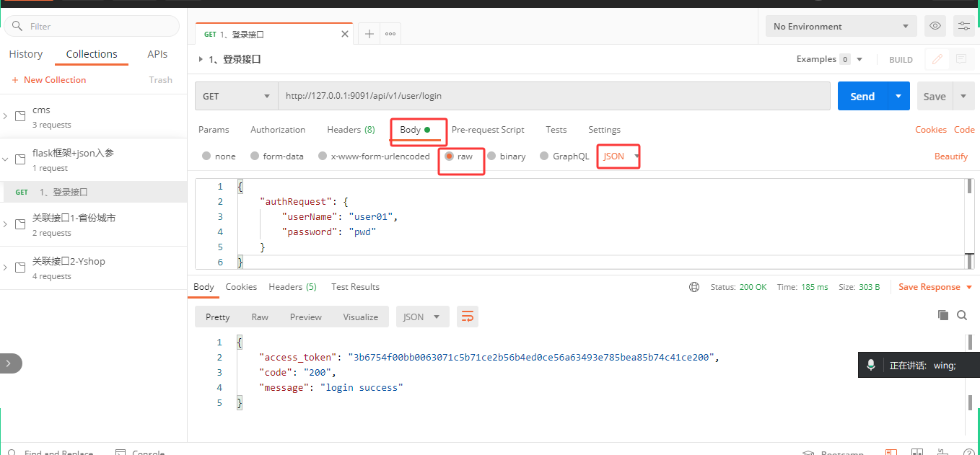Toggle the response line wrap icon
980x455 pixels.
point(468,317)
